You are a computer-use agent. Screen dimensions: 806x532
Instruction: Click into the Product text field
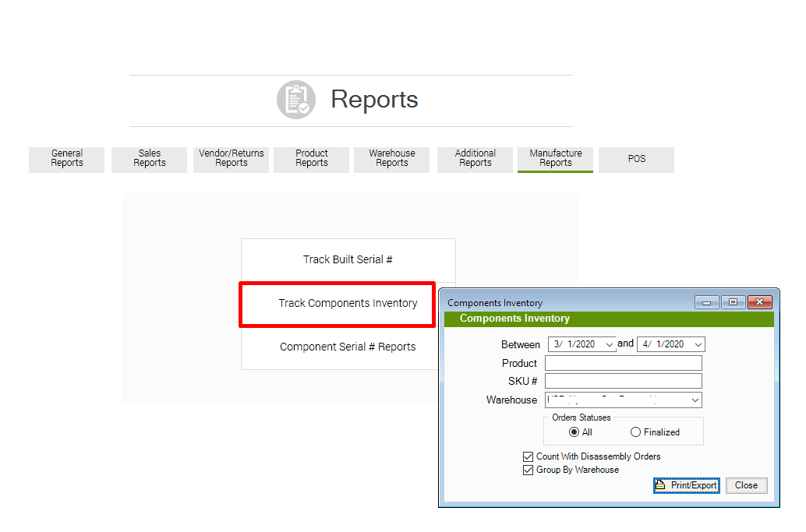623,363
